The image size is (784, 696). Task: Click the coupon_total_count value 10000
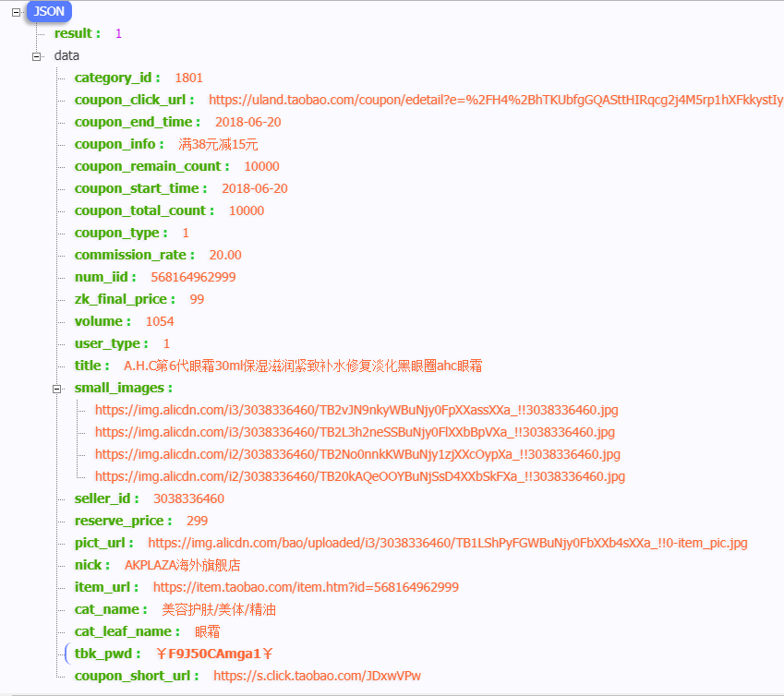tap(247, 210)
